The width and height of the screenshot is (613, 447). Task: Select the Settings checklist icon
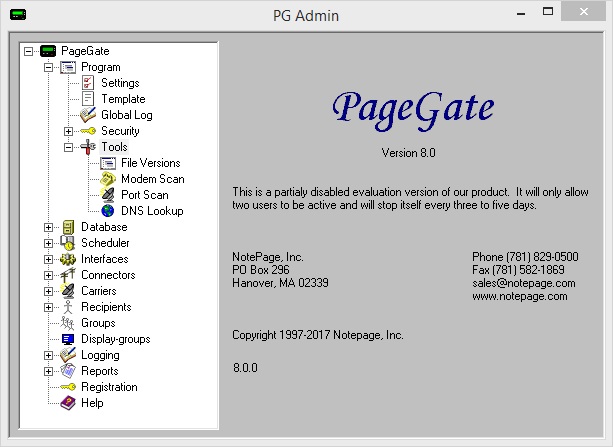tap(88, 83)
